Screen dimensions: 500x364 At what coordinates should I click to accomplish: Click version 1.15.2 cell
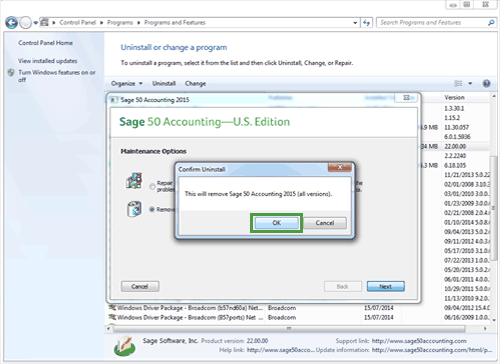point(452,118)
